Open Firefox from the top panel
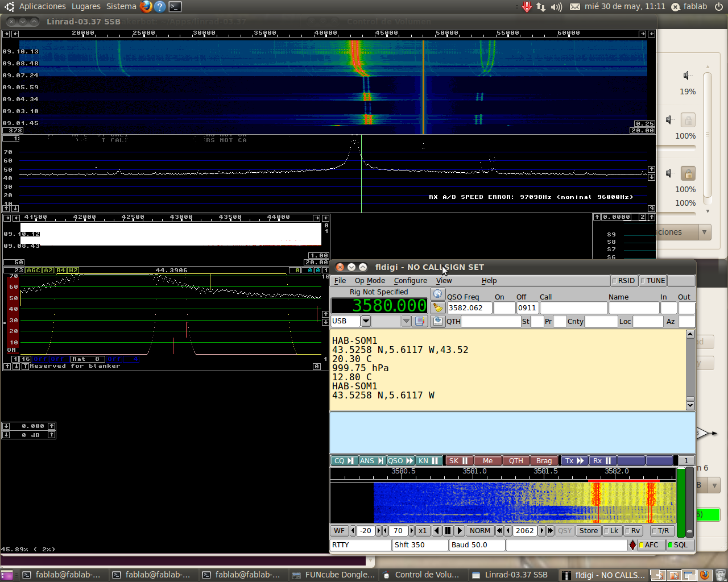This screenshot has width=728, height=582. (146, 7)
